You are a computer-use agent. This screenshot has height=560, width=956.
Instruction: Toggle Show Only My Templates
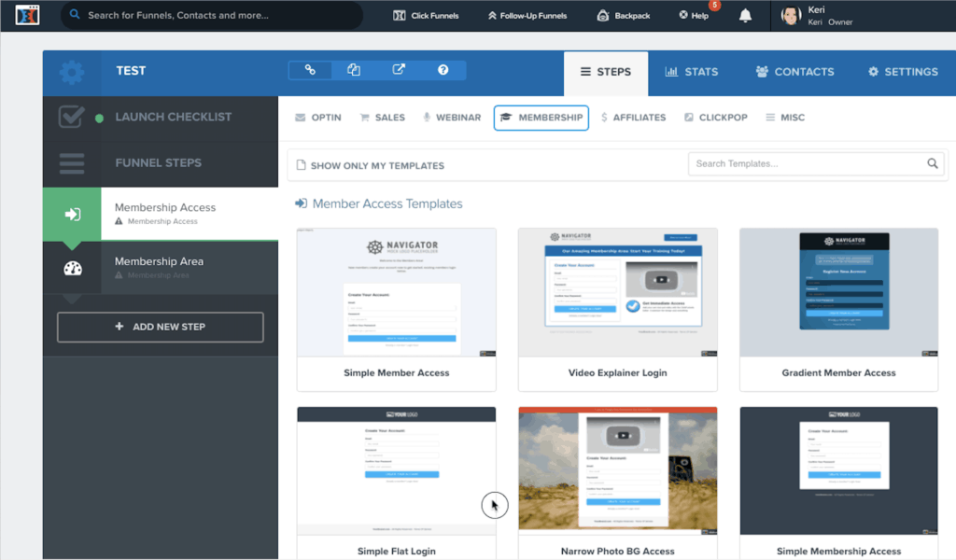coord(371,165)
